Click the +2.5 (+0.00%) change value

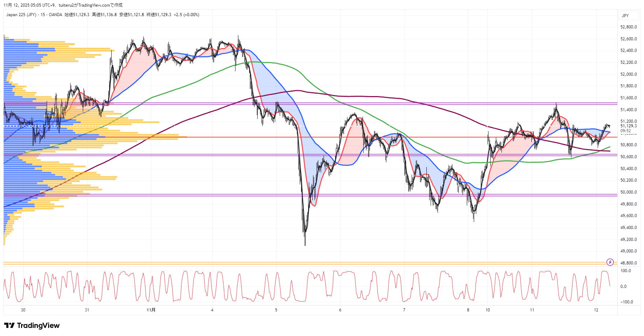(186, 15)
